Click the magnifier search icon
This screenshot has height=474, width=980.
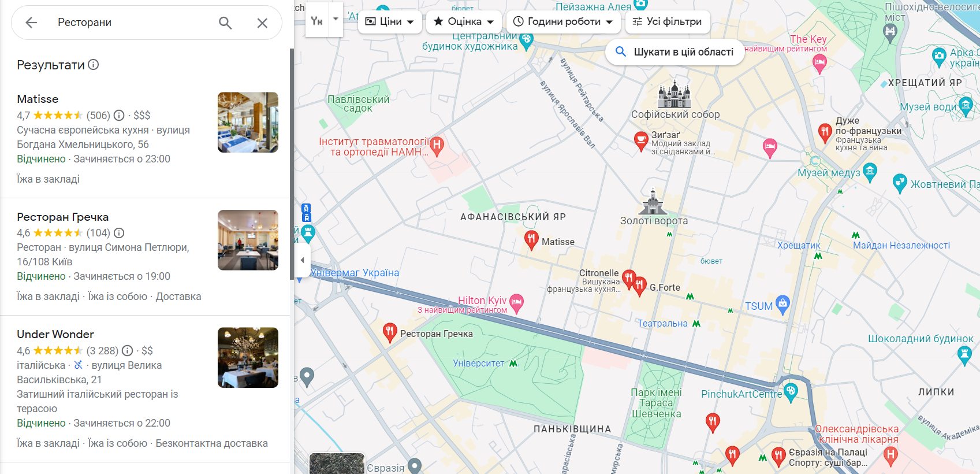coord(225,23)
